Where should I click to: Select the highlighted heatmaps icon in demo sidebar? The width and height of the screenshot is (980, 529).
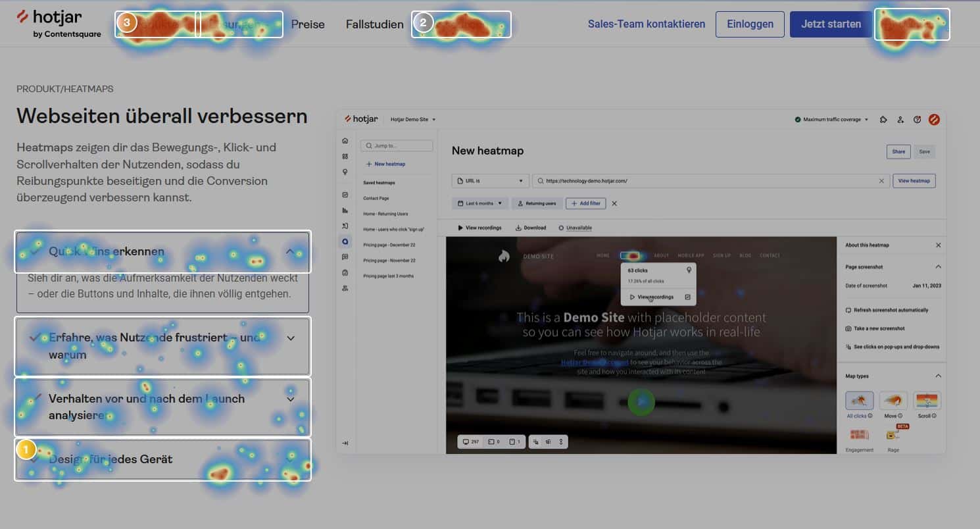345,241
